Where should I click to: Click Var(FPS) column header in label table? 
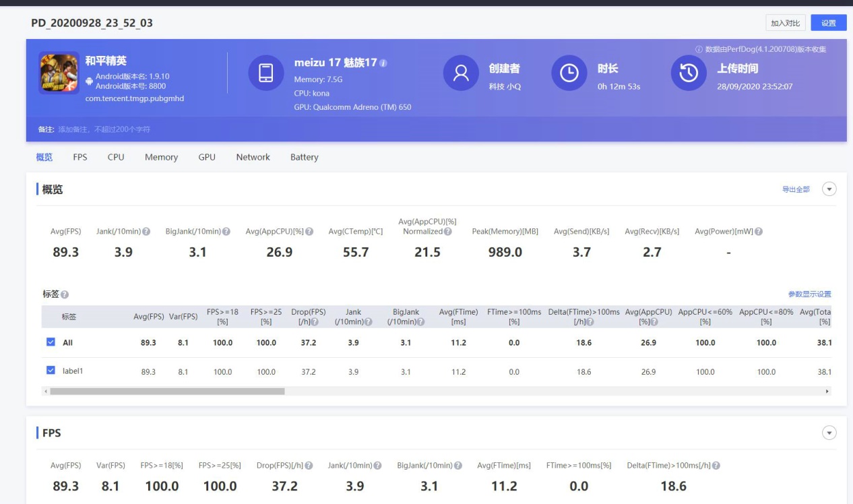point(183,317)
